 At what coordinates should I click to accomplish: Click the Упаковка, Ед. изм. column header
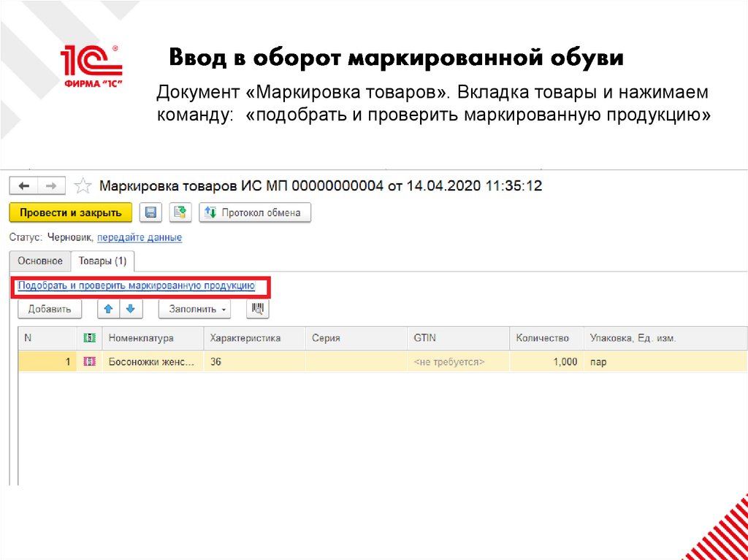pyautogui.click(x=665, y=338)
